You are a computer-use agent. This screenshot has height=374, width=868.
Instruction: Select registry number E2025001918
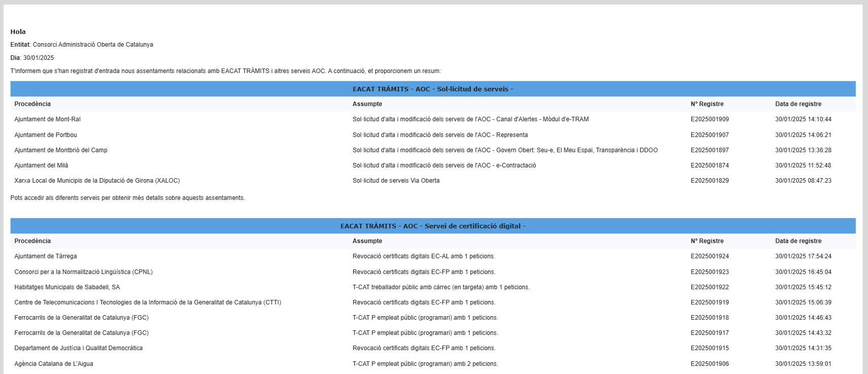pyautogui.click(x=710, y=318)
